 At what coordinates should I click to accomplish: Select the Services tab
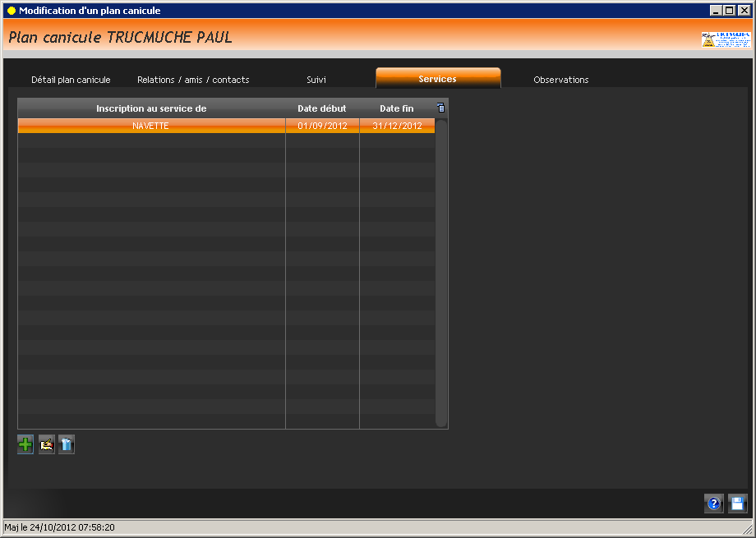coord(437,79)
